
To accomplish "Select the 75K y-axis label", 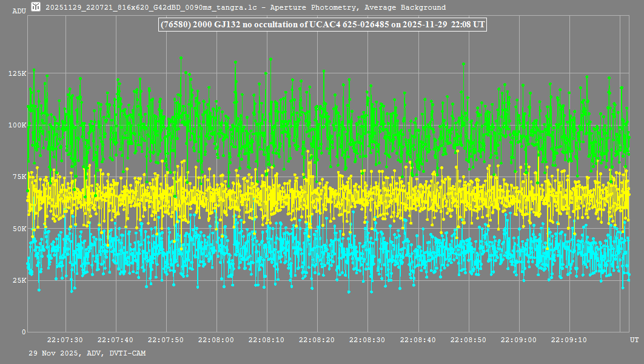I will click(x=19, y=177).
